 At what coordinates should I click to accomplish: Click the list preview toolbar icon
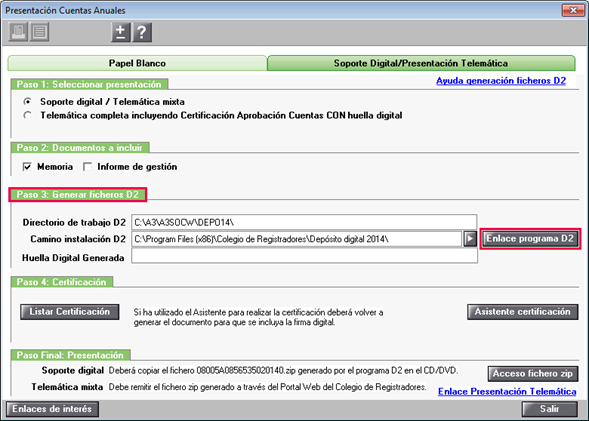[x=39, y=32]
